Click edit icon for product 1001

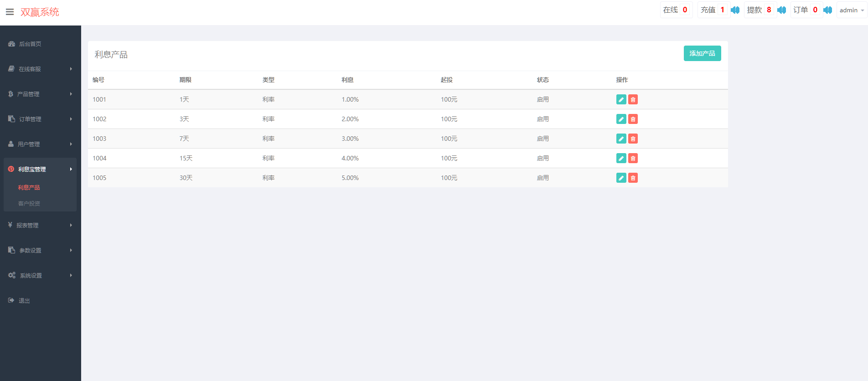(x=621, y=100)
